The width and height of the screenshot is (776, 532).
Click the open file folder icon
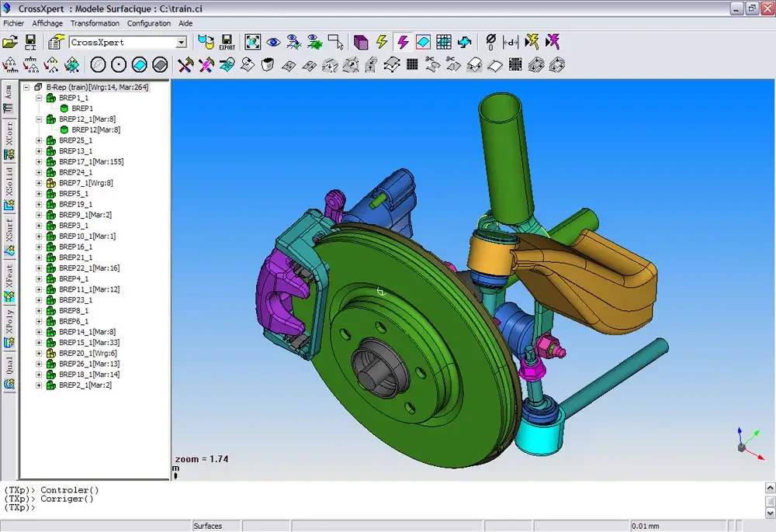click(10, 42)
